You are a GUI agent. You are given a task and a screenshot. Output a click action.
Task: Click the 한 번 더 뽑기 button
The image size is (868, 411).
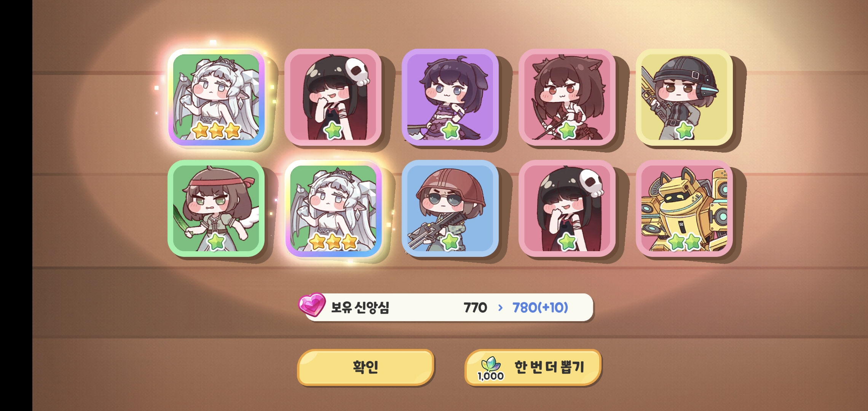[533, 367]
